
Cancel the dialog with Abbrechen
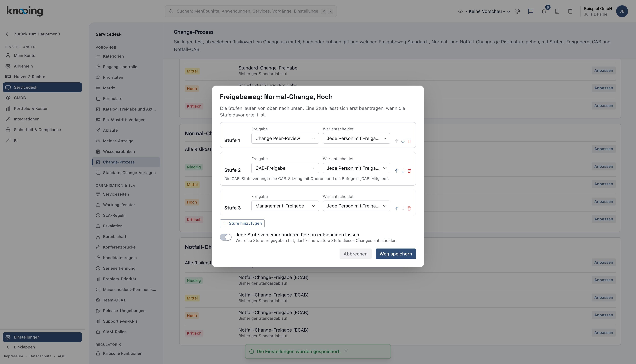355,254
